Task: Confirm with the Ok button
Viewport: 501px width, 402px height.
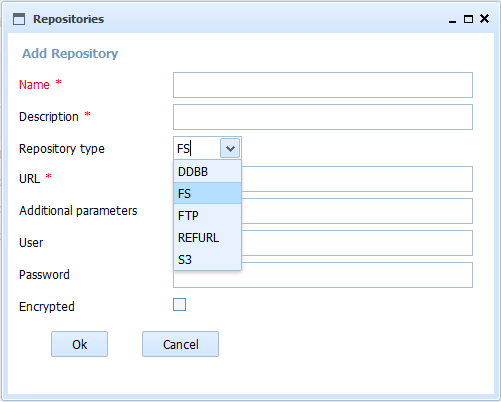Action: tap(79, 344)
